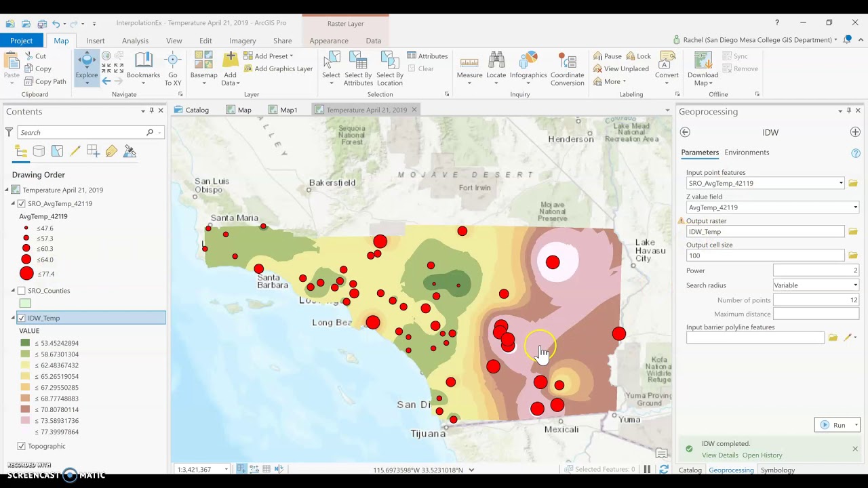Click the Cut command
The height and width of the screenshot is (488, 868).
[x=35, y=56]
